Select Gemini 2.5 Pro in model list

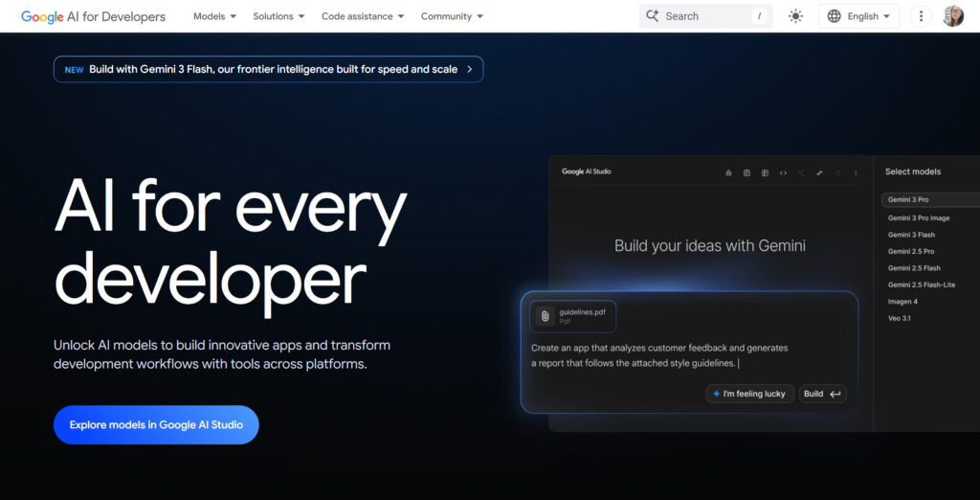[x=911, y=252]
